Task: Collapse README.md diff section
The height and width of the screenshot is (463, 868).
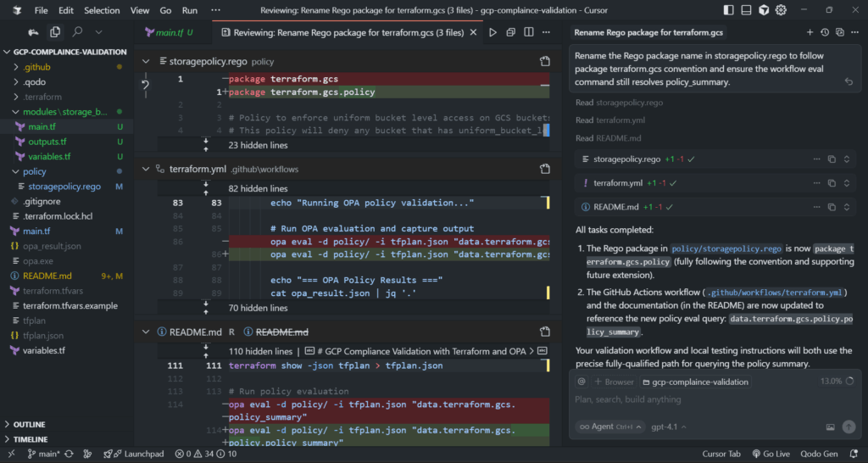Action: [146, 332]
